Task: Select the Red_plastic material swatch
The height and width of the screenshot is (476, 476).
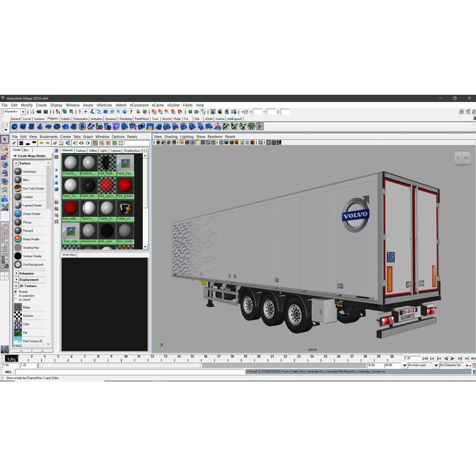Action: [125, 188]
